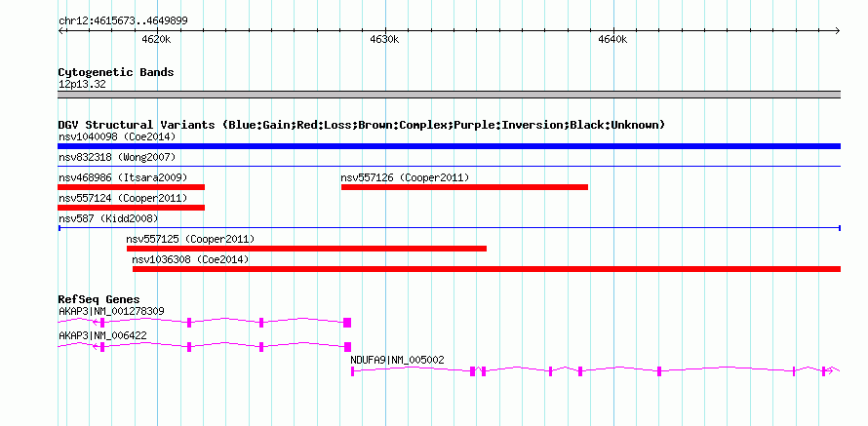Click the Cytogenetic Bands track title
The image size is (868, 426).
pyautogui.click(x=116, y=72)
